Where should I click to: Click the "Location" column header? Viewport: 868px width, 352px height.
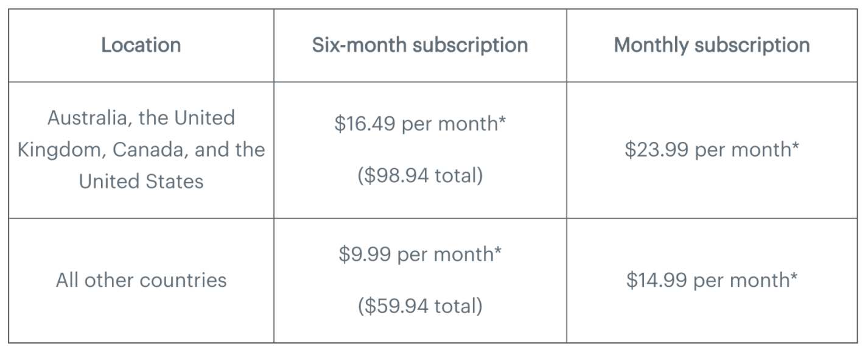[x=141, y=45]
